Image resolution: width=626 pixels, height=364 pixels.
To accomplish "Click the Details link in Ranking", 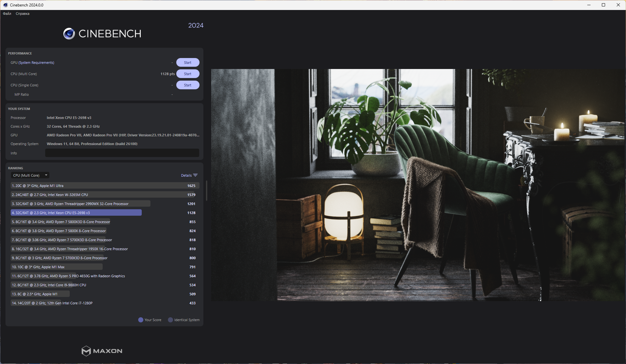I will 186,175.
